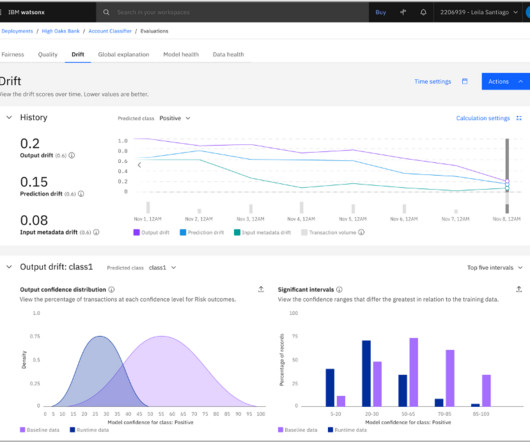Screen dimensions: 530x442
Task: Click the Nov 1 transaction volume bar
Action: (x=148, y=207)
